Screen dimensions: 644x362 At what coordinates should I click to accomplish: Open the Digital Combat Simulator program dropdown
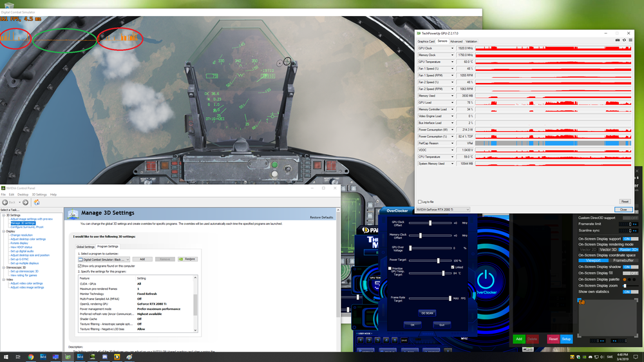(104, 260)
